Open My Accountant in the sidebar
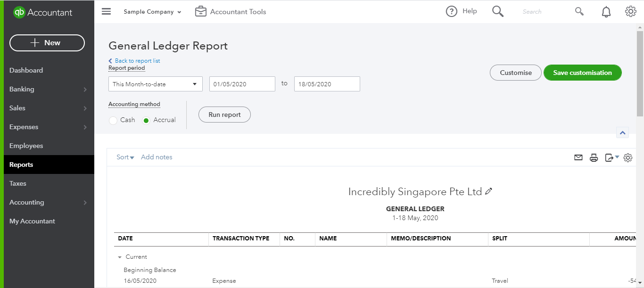The image size is (644, 288). [32, 221]
